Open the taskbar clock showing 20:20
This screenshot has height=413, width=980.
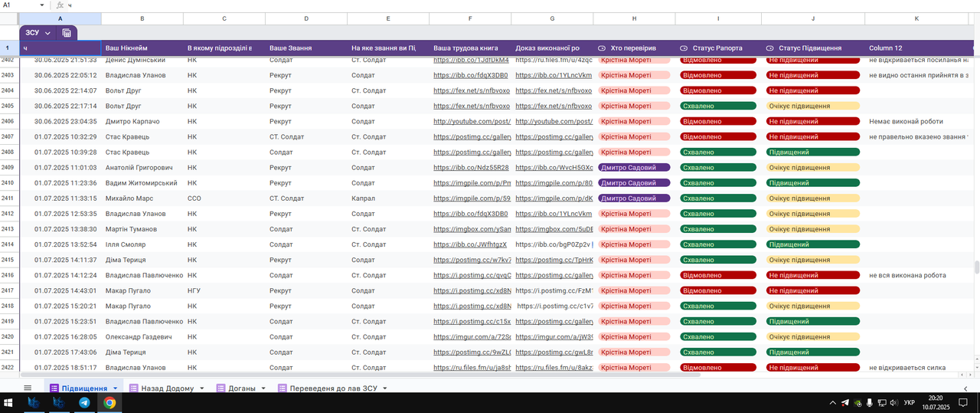(936, 402)
